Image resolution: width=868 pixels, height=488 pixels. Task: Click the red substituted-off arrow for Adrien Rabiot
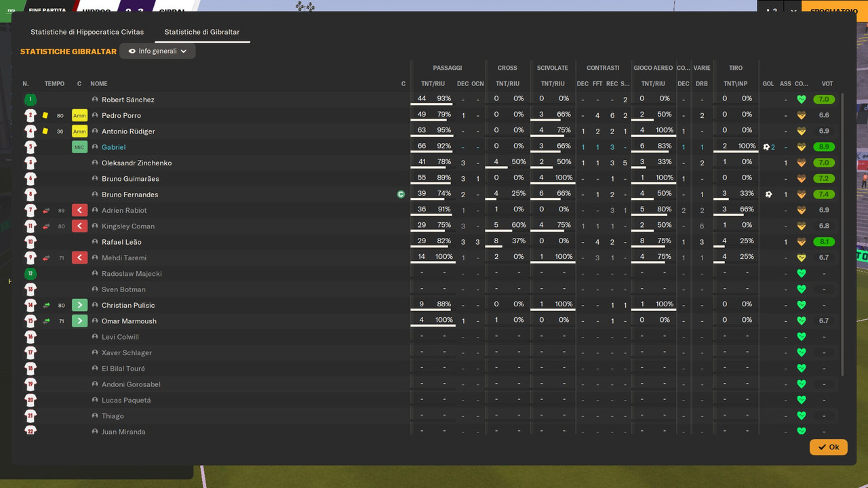point(79,210)
